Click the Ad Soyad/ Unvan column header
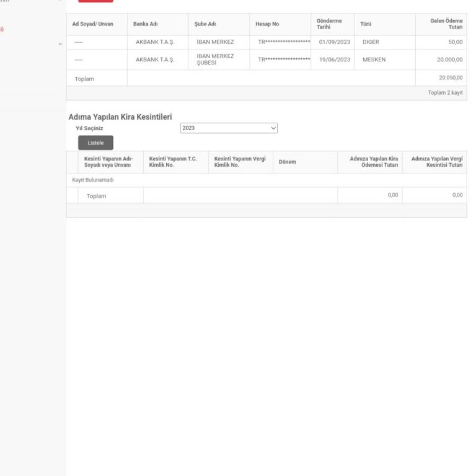The width and height of the screenshot is (476, 476). [93, 24]
